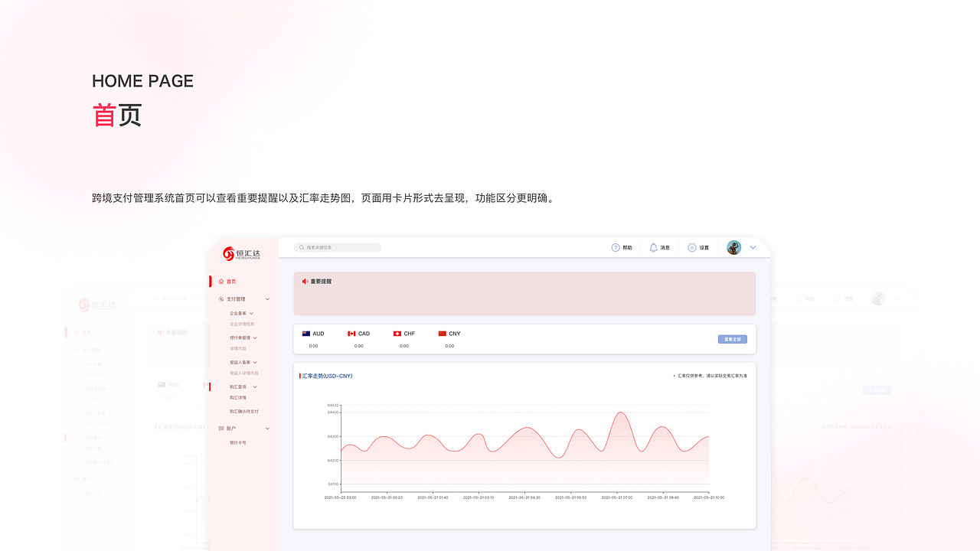Click the 64200 y-axis label
The image size is (980, 551).
(333, 460)
